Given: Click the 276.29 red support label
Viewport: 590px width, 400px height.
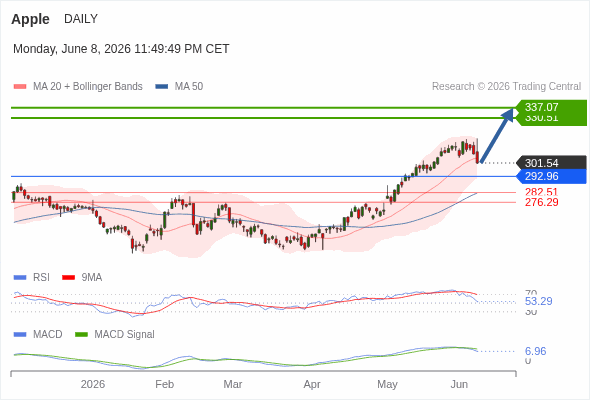Looking at the screenshot, I should point(541,202).
